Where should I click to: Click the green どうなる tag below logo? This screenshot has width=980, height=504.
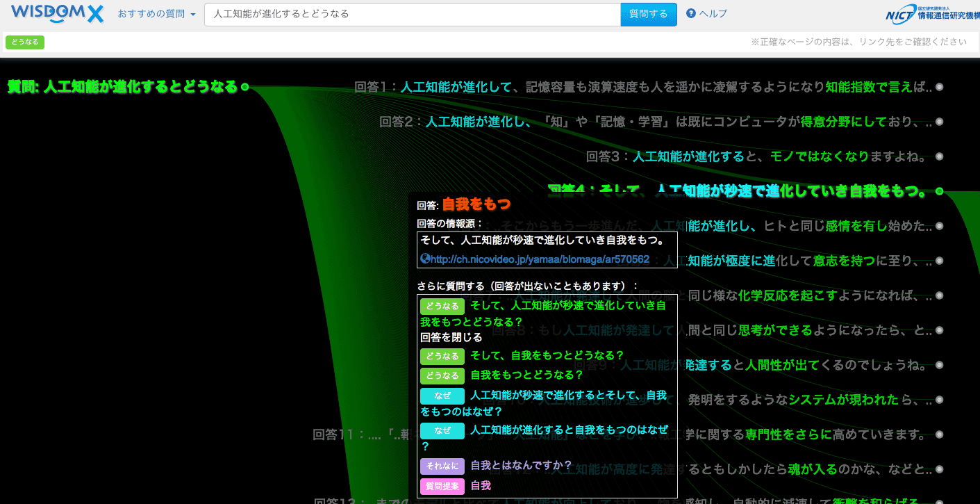coord(25,42)
